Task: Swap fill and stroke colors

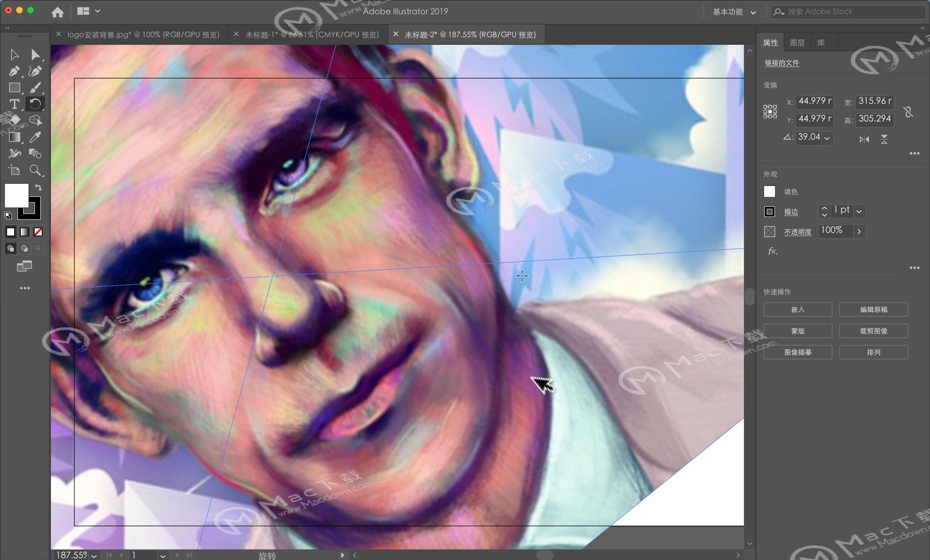Action: pos(38,188)
